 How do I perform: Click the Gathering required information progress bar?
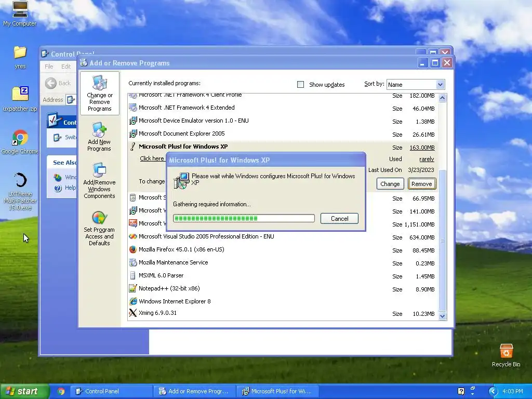(244, 218)
